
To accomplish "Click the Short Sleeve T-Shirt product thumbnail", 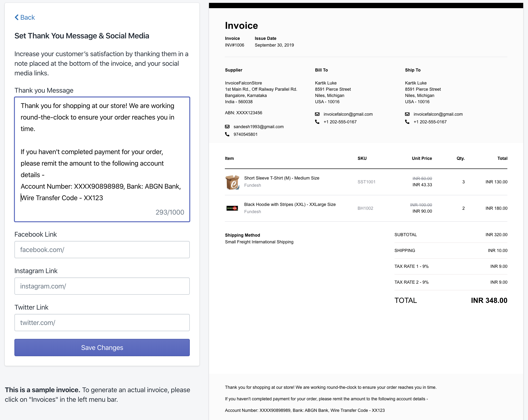I will pos(232,182).
